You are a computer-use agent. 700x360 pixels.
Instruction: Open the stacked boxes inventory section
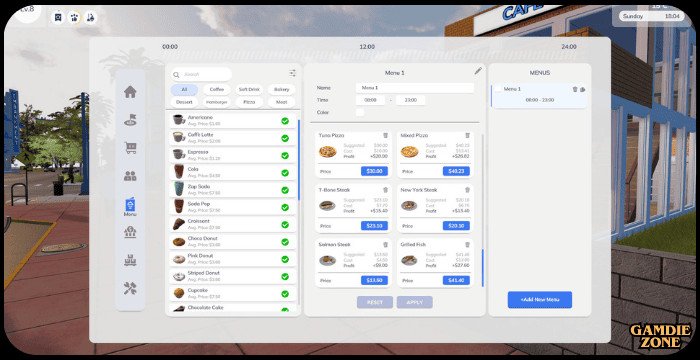pos(130,260)
